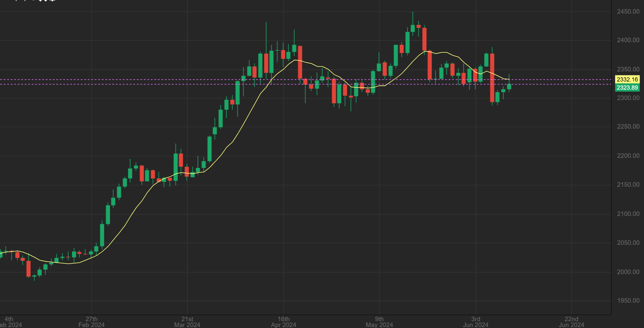Screen dimensions: 644x328
Task: Click the 4th Feb 2024 date label
Action: pyautogui.click(x=10, y=322)
